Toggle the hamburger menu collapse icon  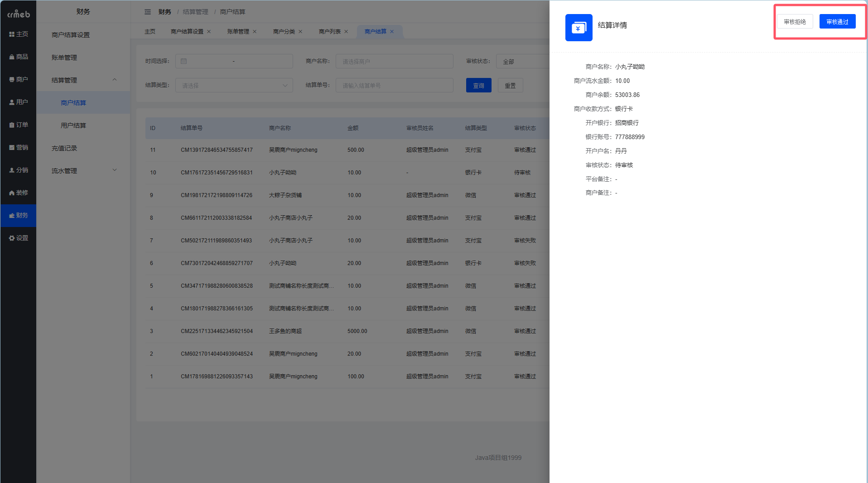(x=148, y=12)
